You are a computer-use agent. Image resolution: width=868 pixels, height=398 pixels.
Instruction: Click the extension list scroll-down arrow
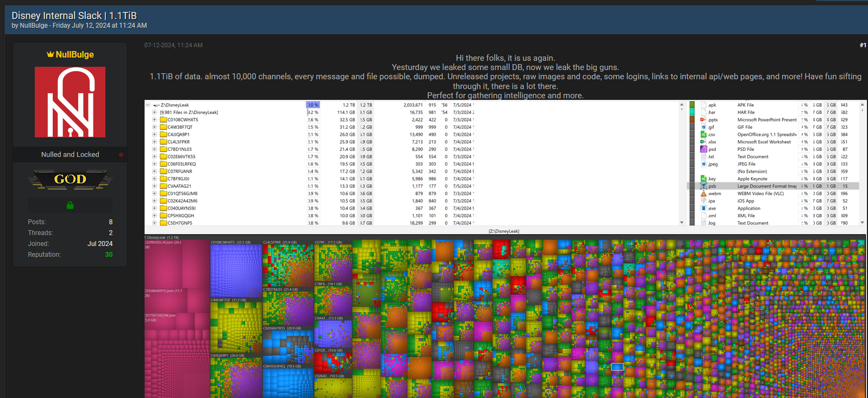[x=862, y=223]
